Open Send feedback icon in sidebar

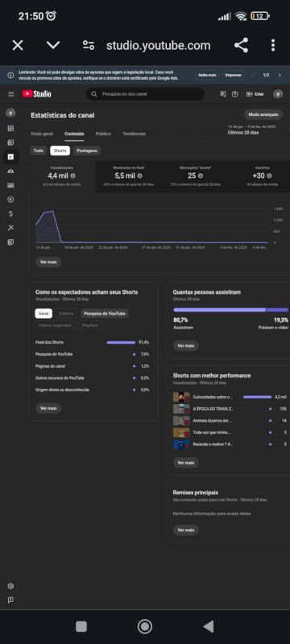10,600
